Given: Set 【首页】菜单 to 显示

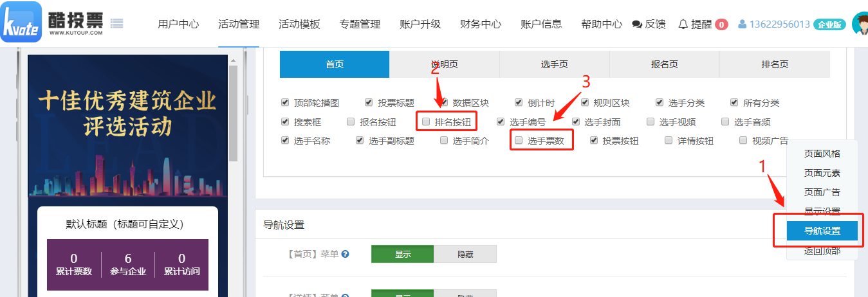Looking at the screenshot, I should coord(402,254).
